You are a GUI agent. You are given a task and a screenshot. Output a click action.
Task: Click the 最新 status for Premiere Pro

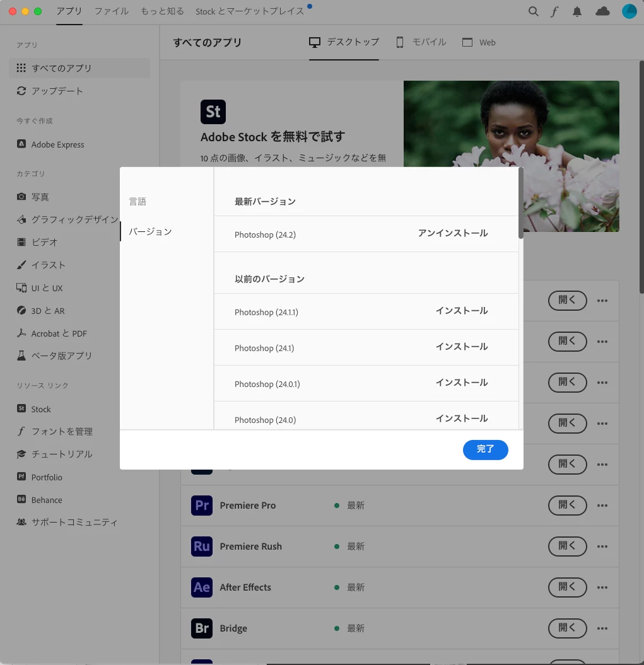356,505
